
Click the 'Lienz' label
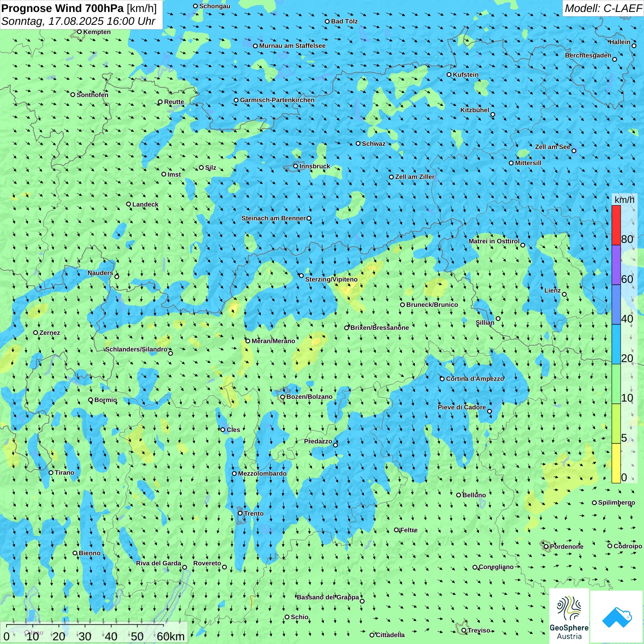coord(552,290)
